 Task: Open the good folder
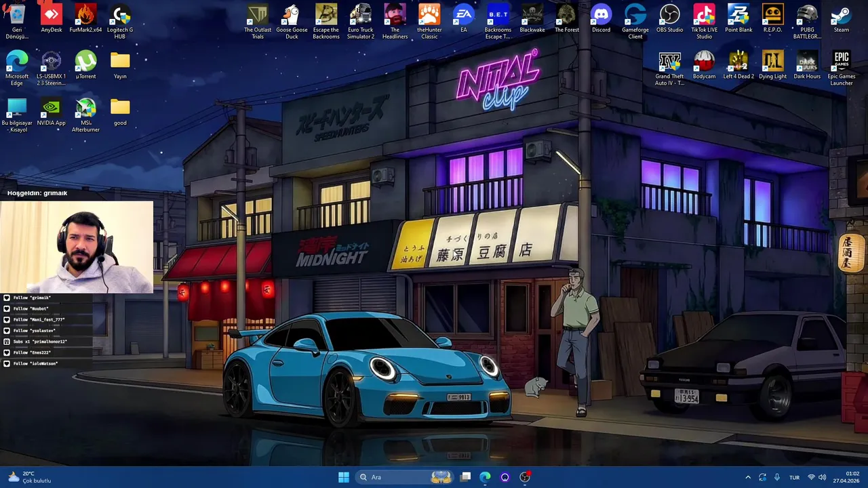(120, 113)
